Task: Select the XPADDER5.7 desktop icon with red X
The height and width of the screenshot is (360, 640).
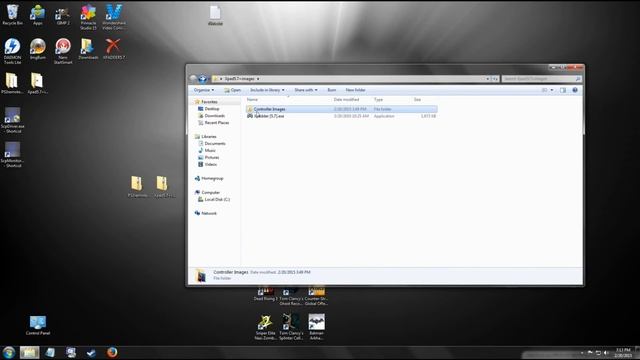Action: click(x=113, y=49)
